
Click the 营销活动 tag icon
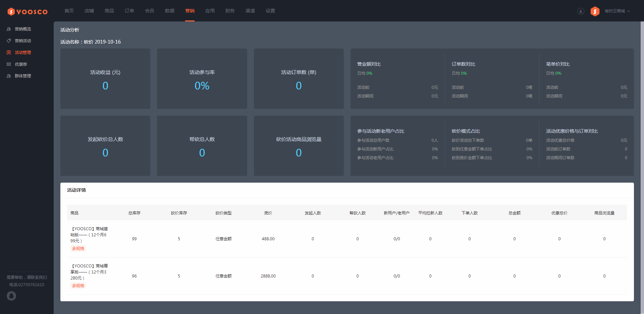tap(9, 41)
